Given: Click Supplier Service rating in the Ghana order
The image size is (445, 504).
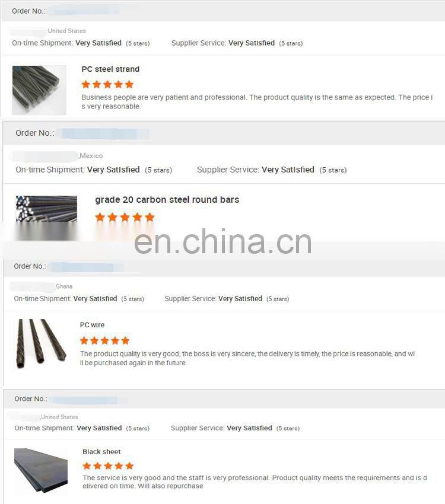Looking at the screenshot, I should (227, 299).
